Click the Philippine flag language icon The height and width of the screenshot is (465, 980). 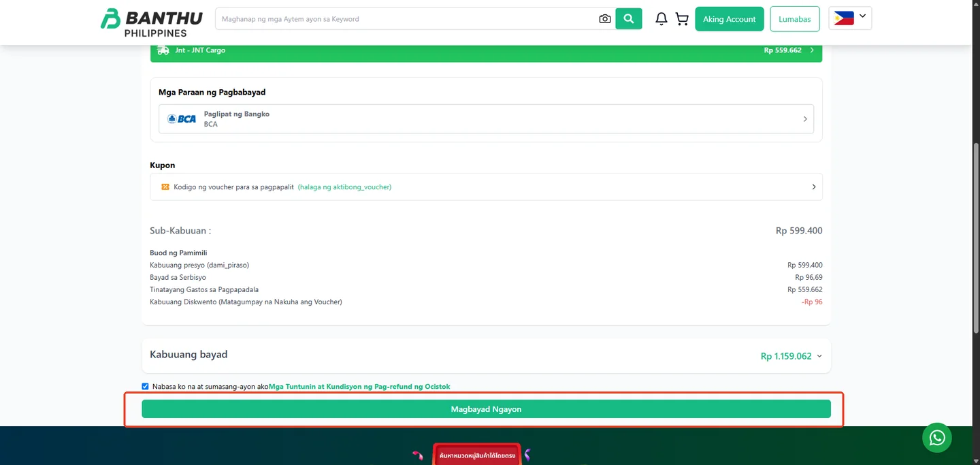(x=844, y=18)
